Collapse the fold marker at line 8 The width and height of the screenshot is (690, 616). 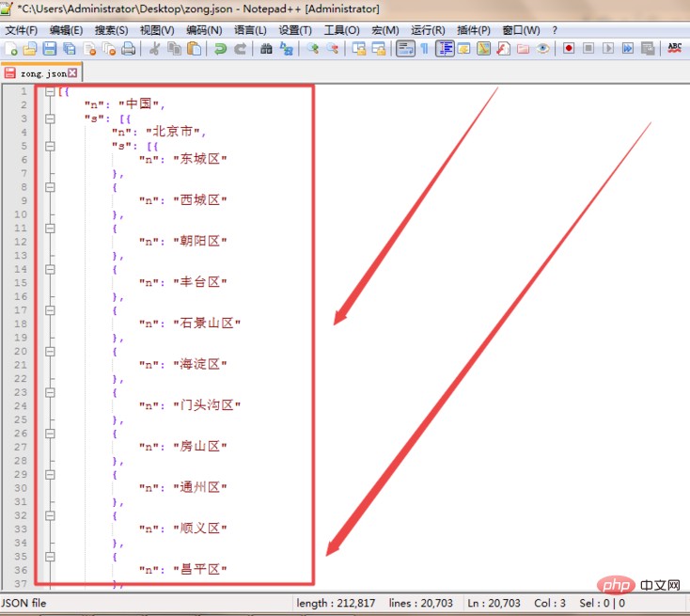[50, 187]
